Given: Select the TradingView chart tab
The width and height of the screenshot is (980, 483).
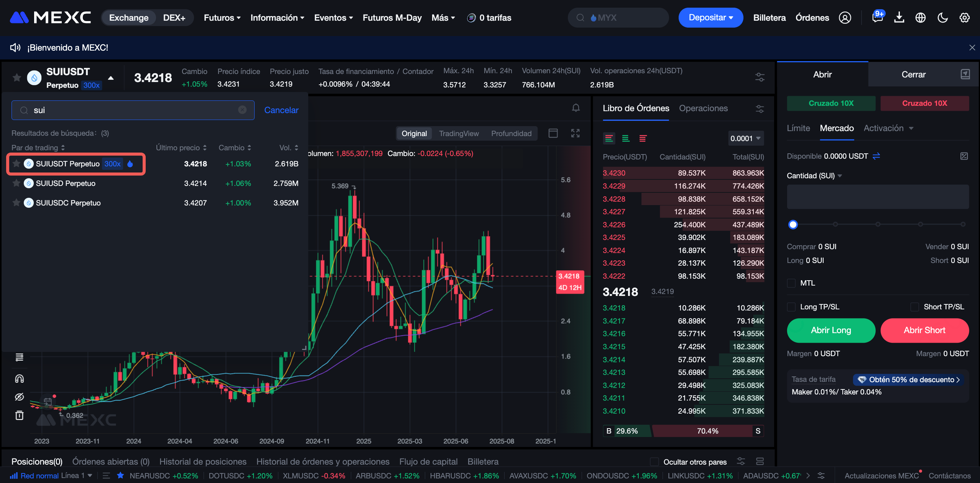Looking at the screenshot, I should click(459, 133).
